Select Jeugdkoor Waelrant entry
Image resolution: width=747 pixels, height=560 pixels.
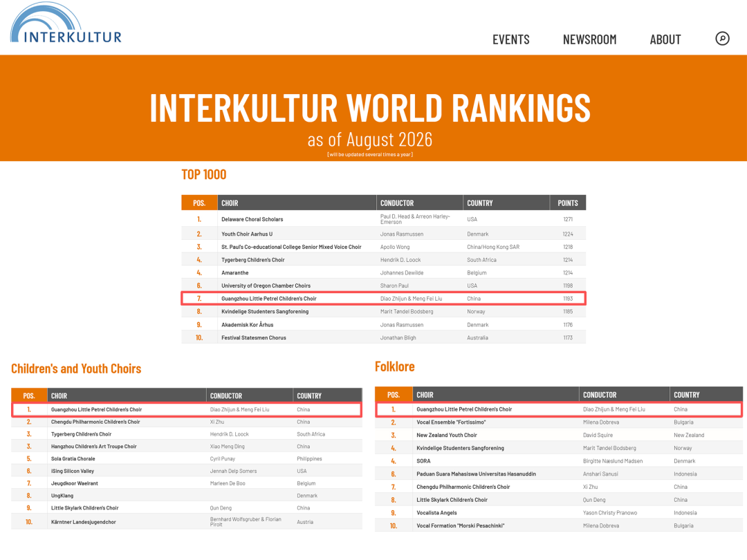coord(74,484)
